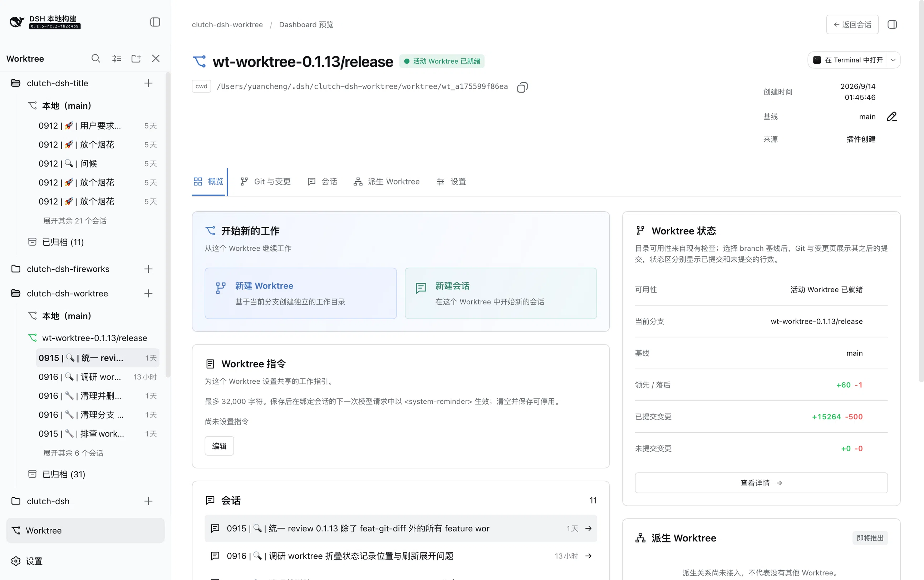Open arrow for 0915 review session
Image resolution: width=924 pixels, height=580 pixels.
coord(588,529)
